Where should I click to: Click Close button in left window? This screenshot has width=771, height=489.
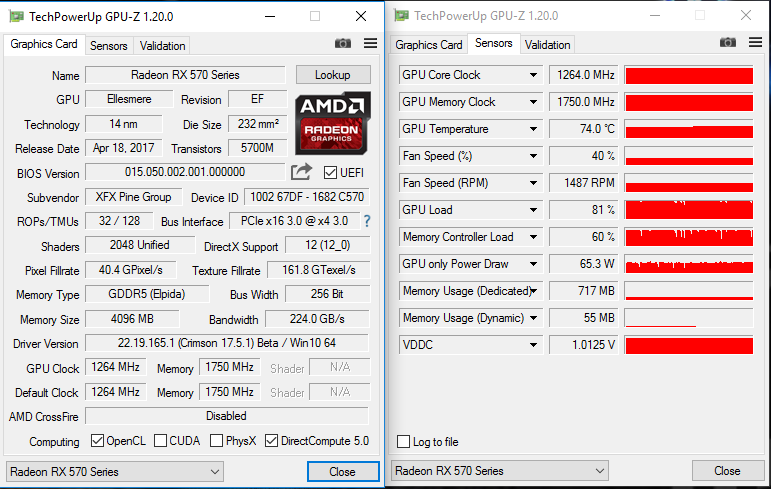343,472
